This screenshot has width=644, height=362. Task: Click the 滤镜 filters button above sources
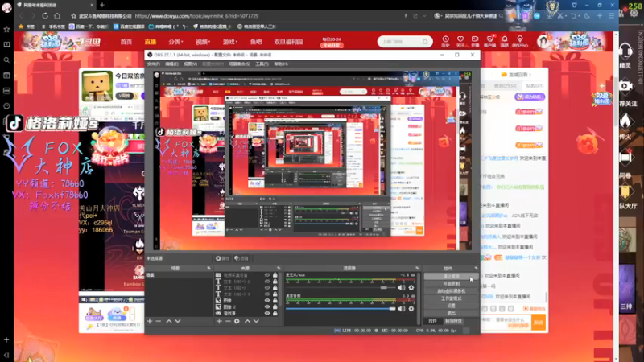coord(242,258)
